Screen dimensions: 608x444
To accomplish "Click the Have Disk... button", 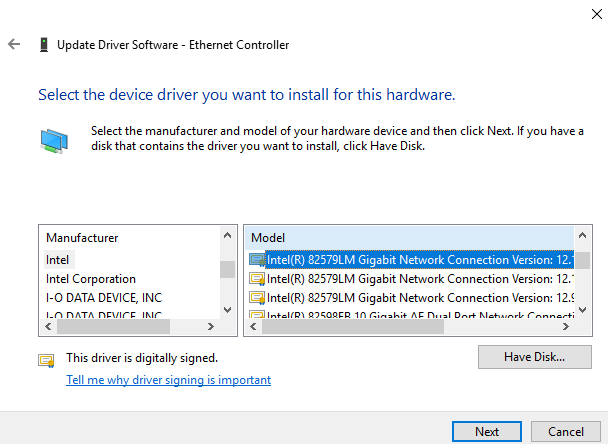I will coord(535,357).
